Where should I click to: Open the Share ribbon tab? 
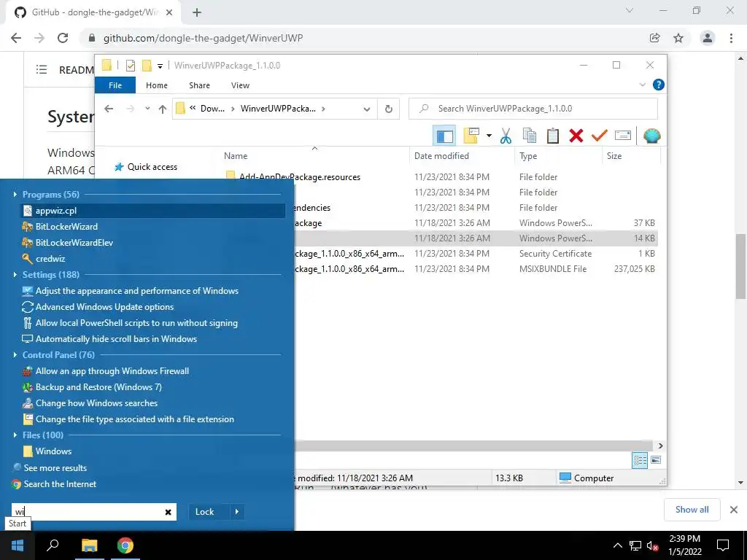199,85
